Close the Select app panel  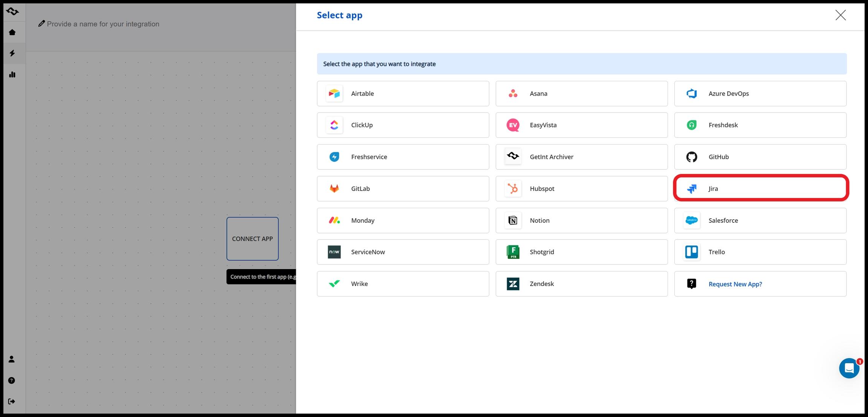[840, 15]
